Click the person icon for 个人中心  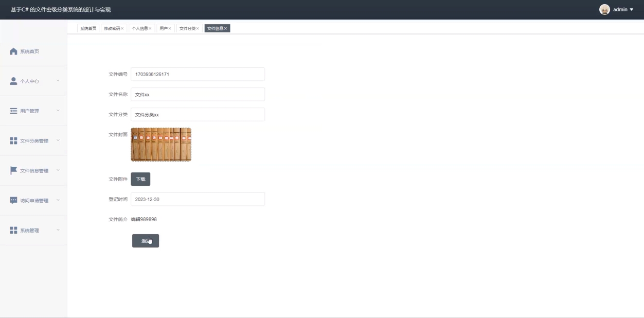point(14,81)
